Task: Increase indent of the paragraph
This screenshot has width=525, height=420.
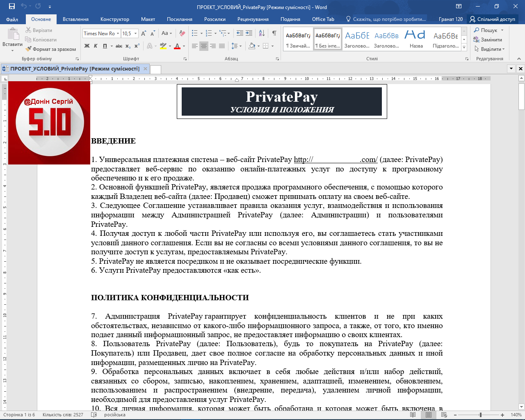Action: 250,33
